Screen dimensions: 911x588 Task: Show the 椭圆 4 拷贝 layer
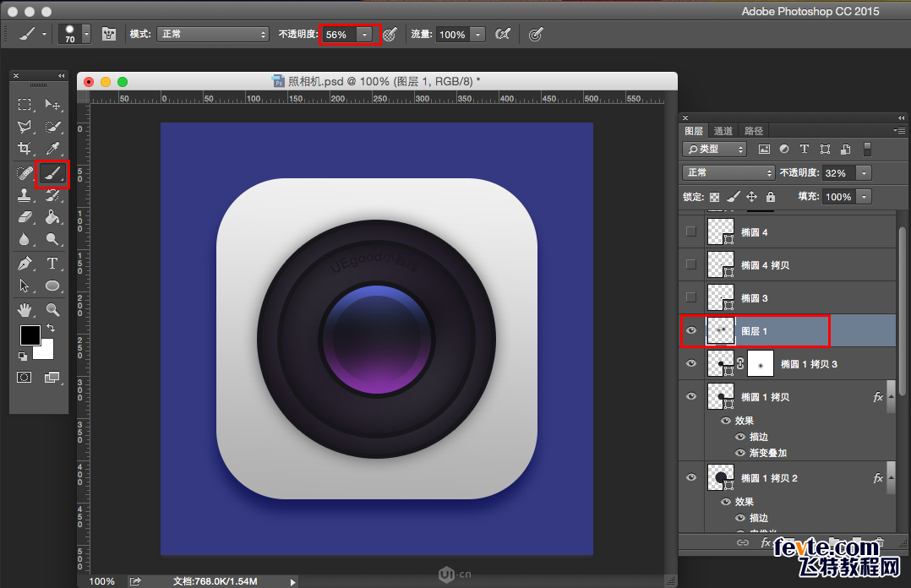[690, 264]
